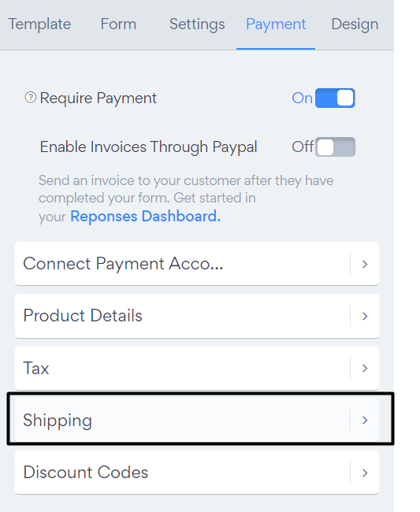Expand the Connect Payment Account section

click(197, 264)
